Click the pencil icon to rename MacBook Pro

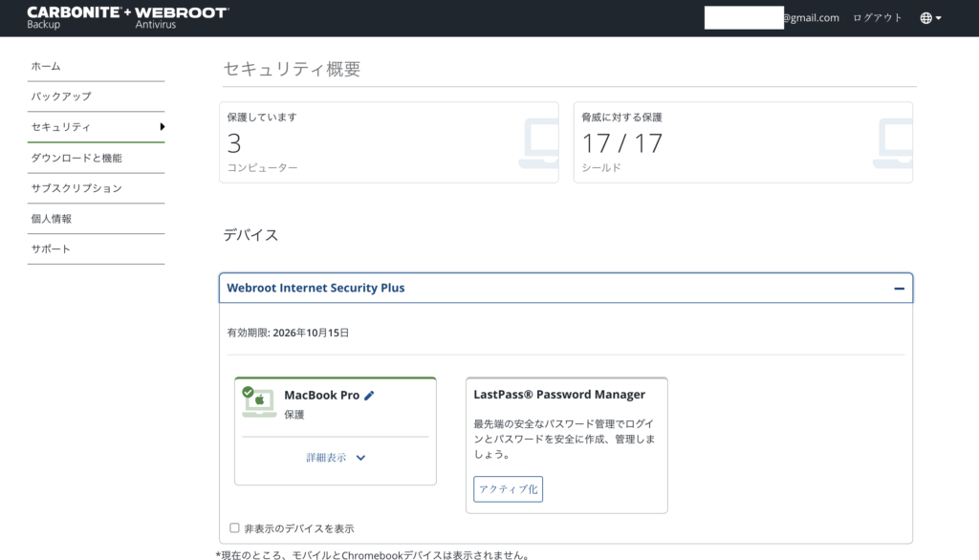pos(370,395)
